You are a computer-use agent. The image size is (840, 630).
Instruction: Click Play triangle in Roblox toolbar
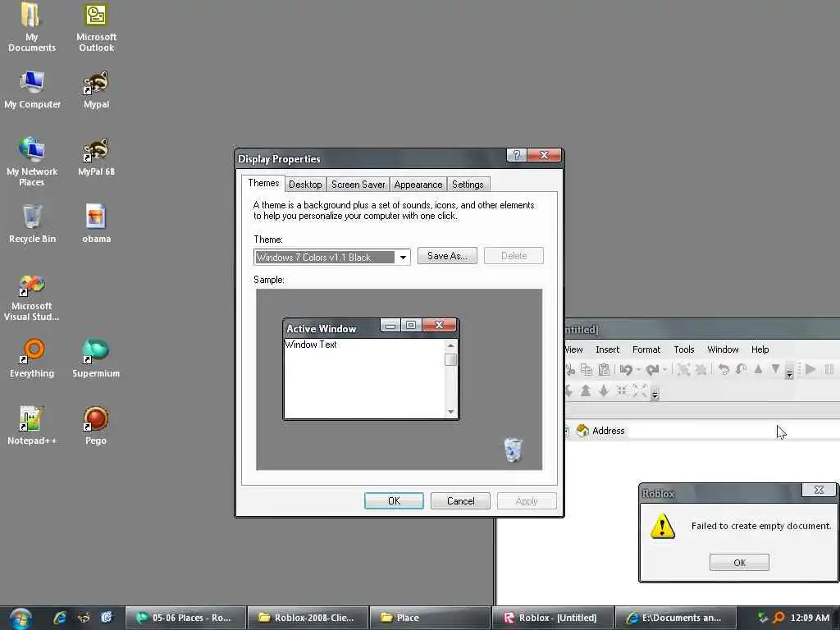810,369
